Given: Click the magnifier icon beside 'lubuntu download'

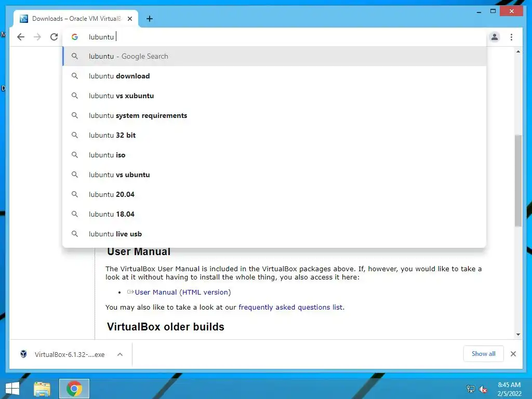Looking at the screenshot, I should (75, 76).
